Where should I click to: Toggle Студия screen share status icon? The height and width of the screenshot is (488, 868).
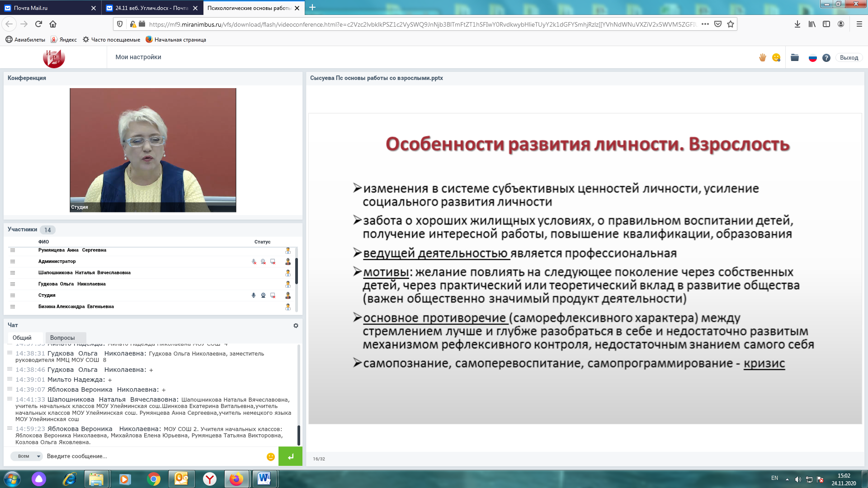(x=273, y=296)
